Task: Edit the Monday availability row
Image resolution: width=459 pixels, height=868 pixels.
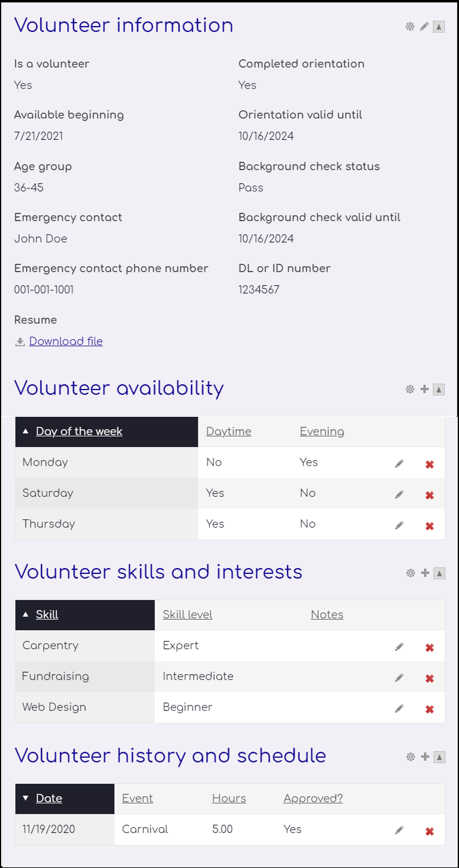Action: pos(399,464)
